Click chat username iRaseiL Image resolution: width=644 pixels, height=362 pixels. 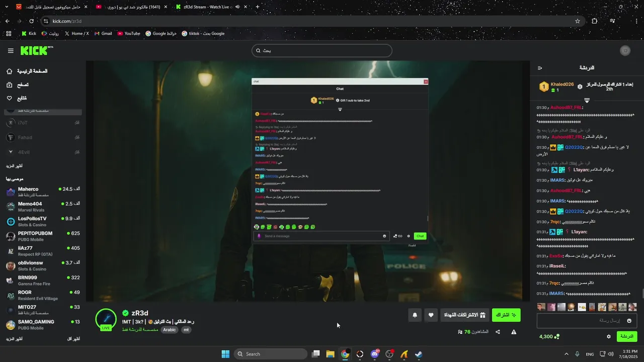click(557, 266)
